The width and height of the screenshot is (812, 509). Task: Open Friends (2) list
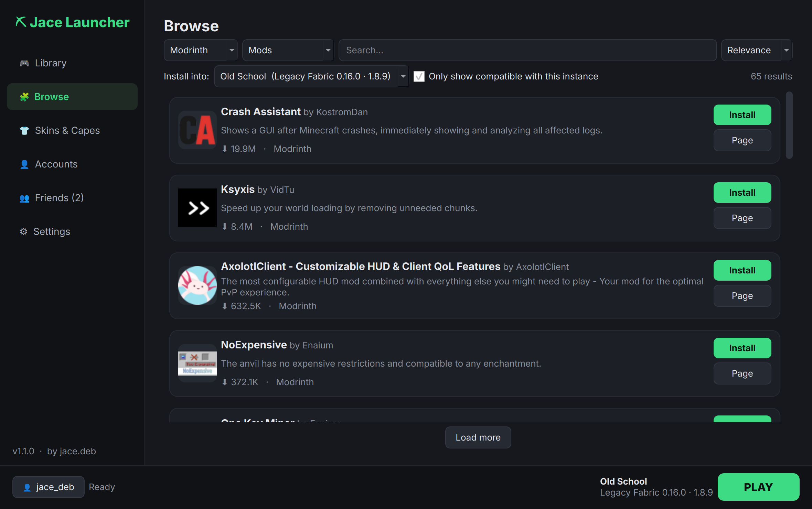click(72, 198)
